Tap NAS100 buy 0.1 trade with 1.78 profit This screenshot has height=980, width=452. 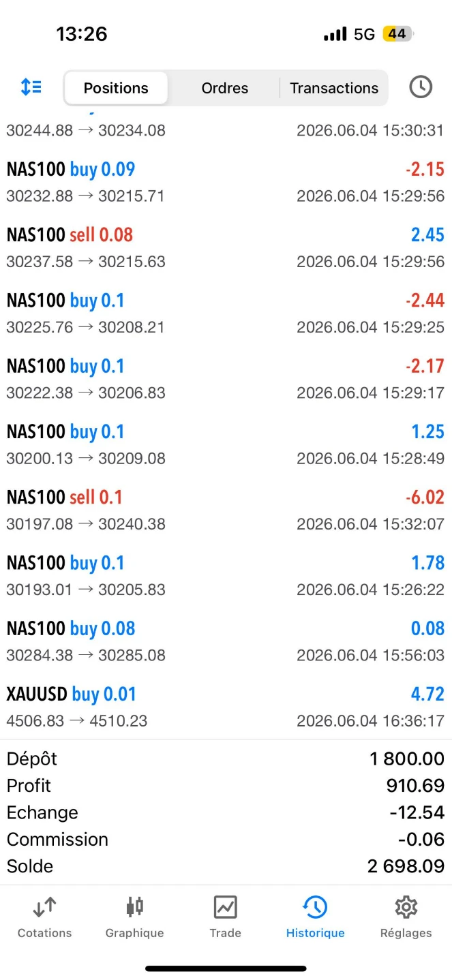click(226, 576)
